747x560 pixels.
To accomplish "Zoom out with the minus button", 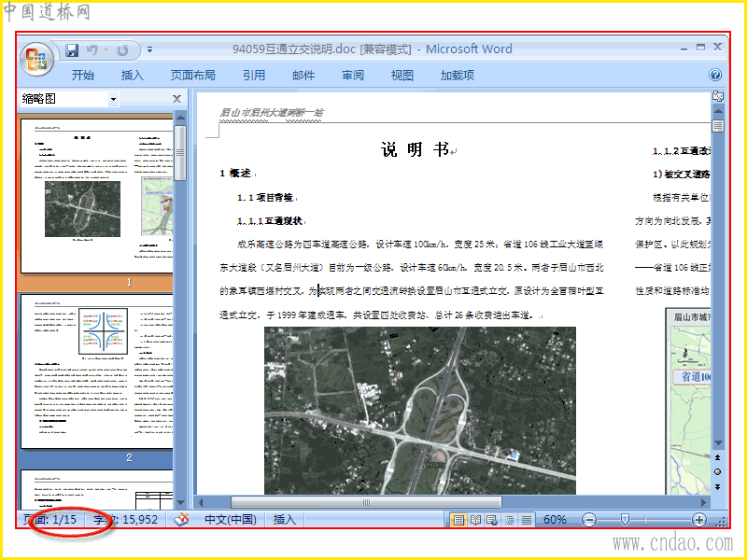I will [589, 520].
